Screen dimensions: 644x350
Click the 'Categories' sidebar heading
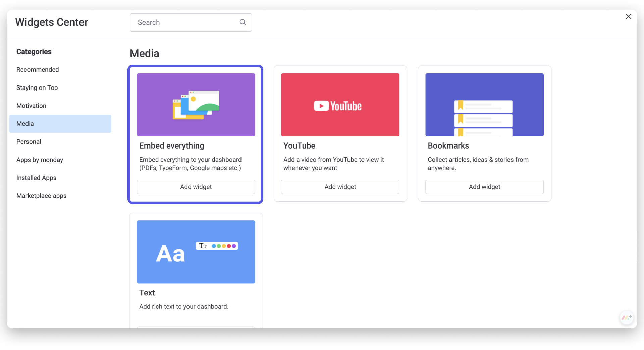click(x=34, y=52)
